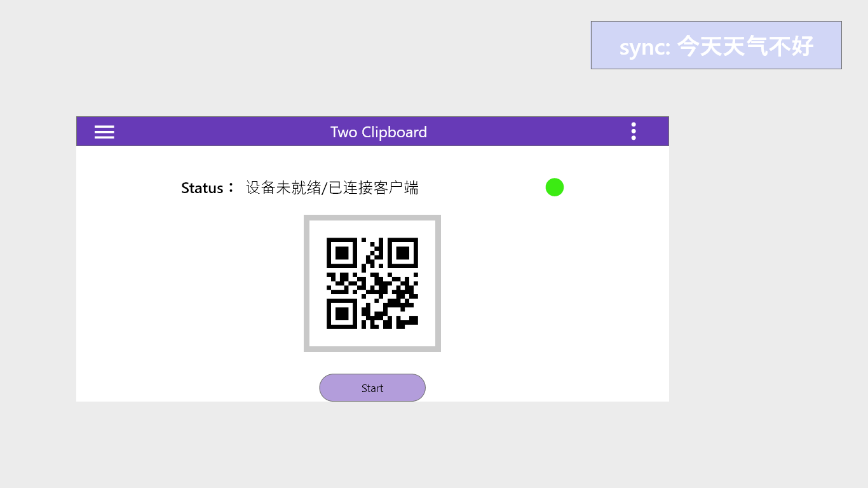Select the status text 设备未就绪/已连接客户端
The width and height of the screenshot is (868, 488).
tap(332, 188)
